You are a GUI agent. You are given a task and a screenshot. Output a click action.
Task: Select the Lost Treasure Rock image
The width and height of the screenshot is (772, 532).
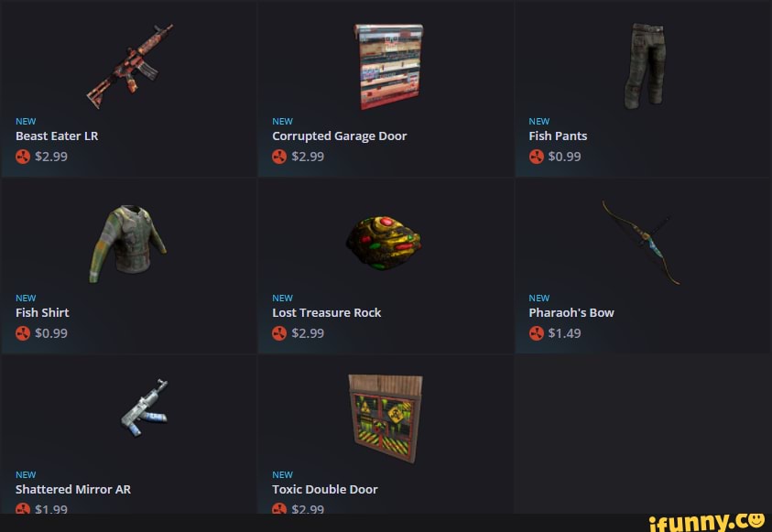tap(384, 242)
